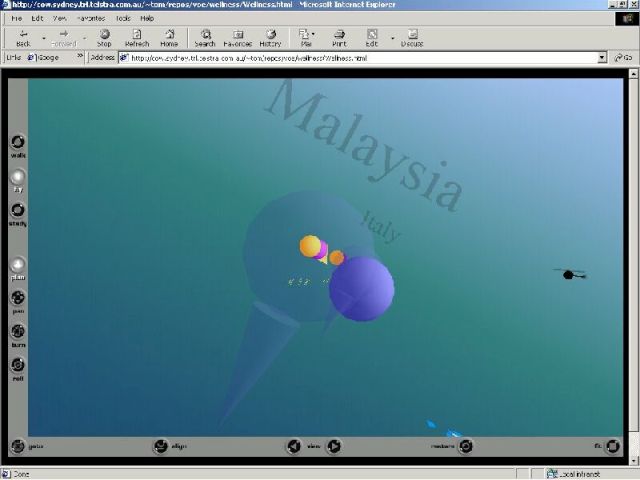Click the Forward toolbar button

[x=64, y=38]
